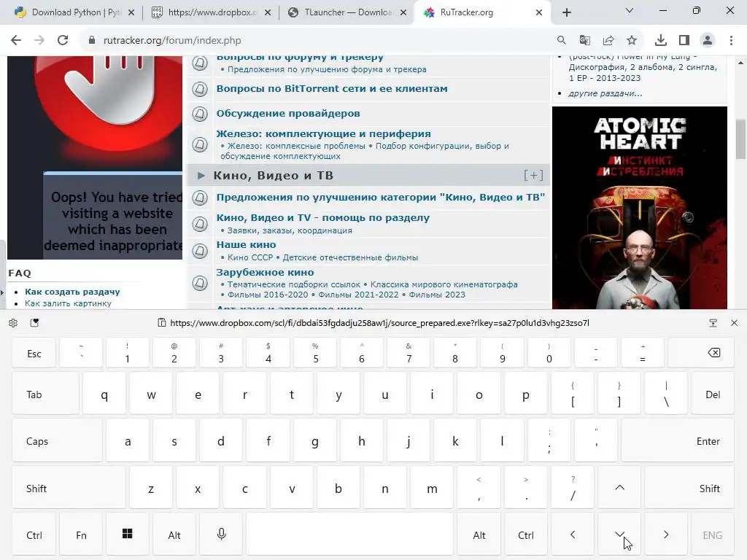Open Обсуждение провайдеров forum link
Screen dimensions: 747x560
point(288,113)
